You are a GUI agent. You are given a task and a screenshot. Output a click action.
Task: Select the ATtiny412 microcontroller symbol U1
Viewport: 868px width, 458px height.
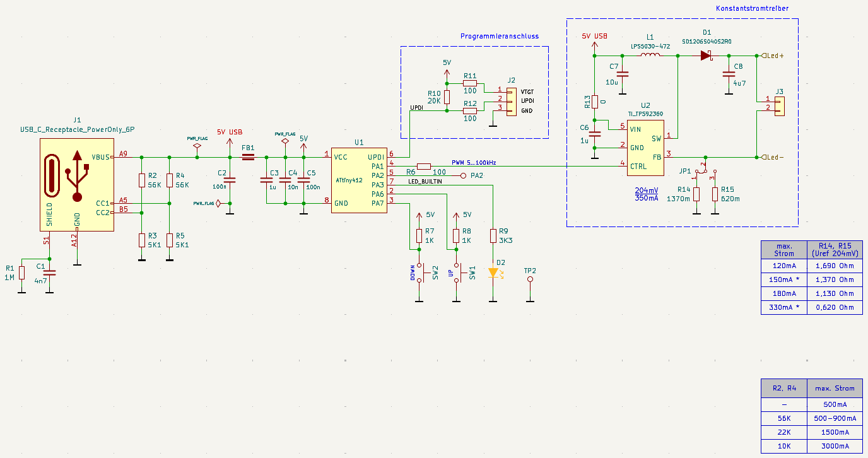point(359,180)
